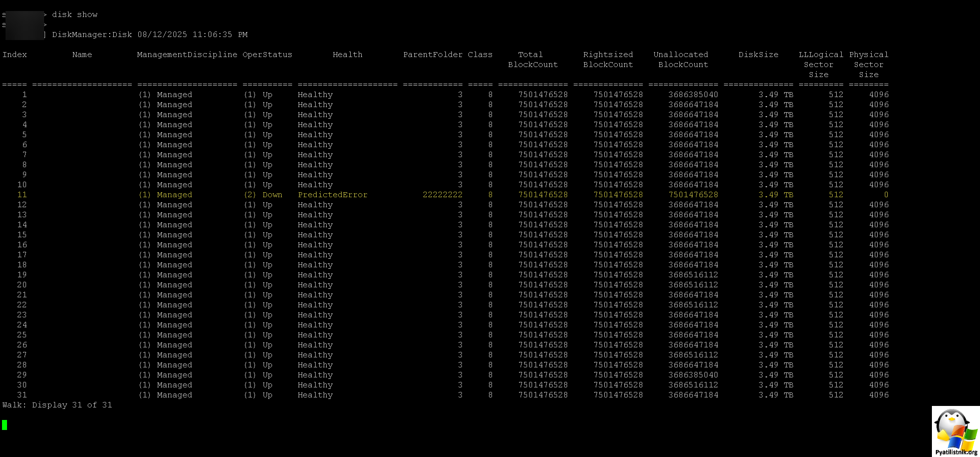Click physical sector size 0 of disk 11
980x457 pixels.
pyautogui.click(x=886, y=195)
